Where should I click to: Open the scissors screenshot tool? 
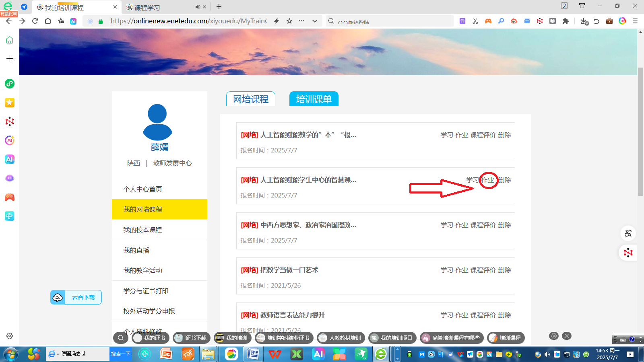tap(475, 21)
